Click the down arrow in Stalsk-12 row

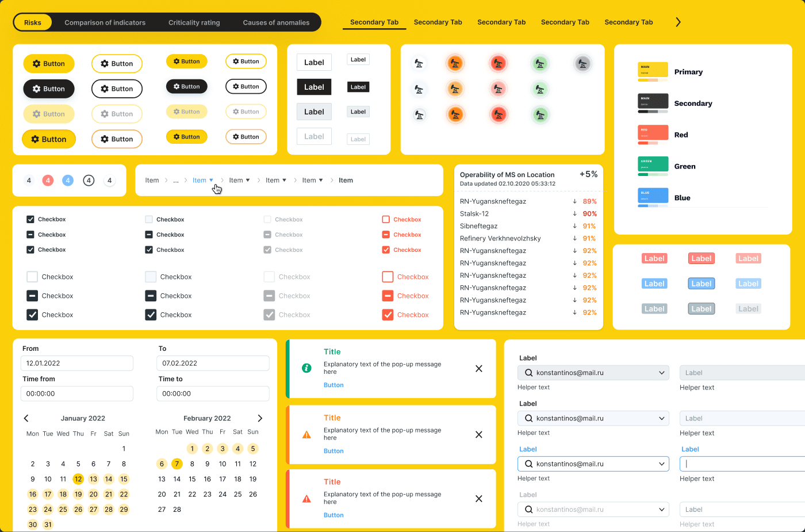click(574, 213)
